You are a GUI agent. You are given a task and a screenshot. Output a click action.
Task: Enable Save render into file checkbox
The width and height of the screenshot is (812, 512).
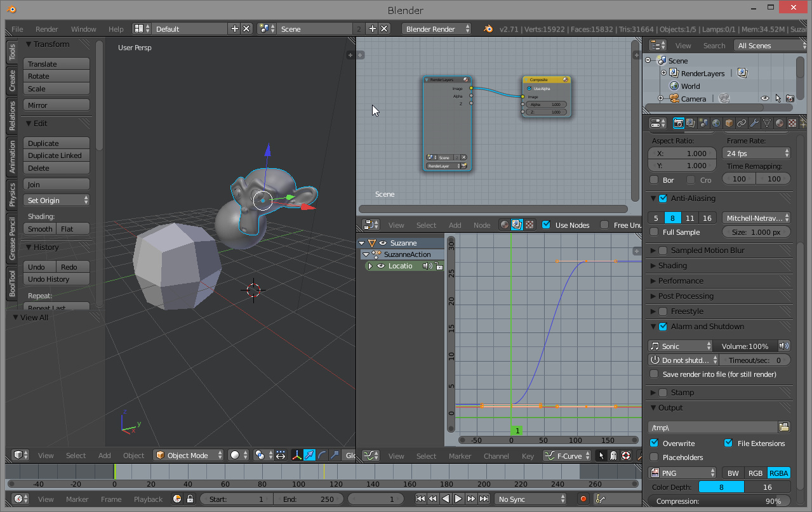point(654,374)
